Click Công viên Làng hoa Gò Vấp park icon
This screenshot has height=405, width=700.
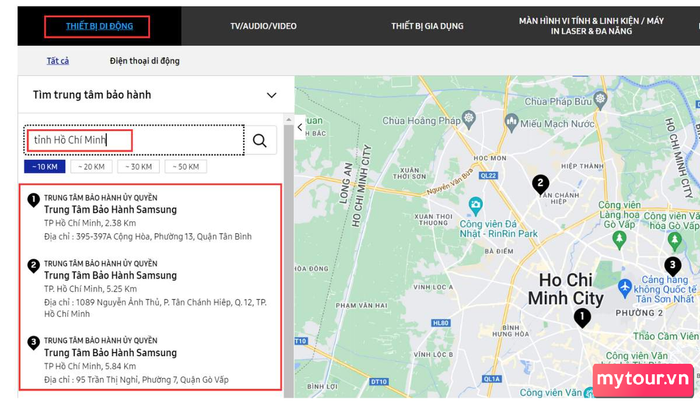click(619, 239)
